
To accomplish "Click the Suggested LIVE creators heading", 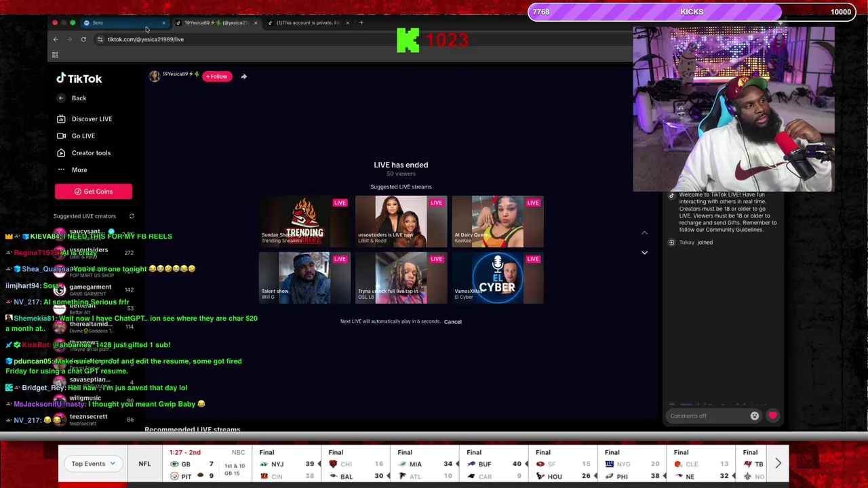I will pyautogui.click(x=85, y=216).
